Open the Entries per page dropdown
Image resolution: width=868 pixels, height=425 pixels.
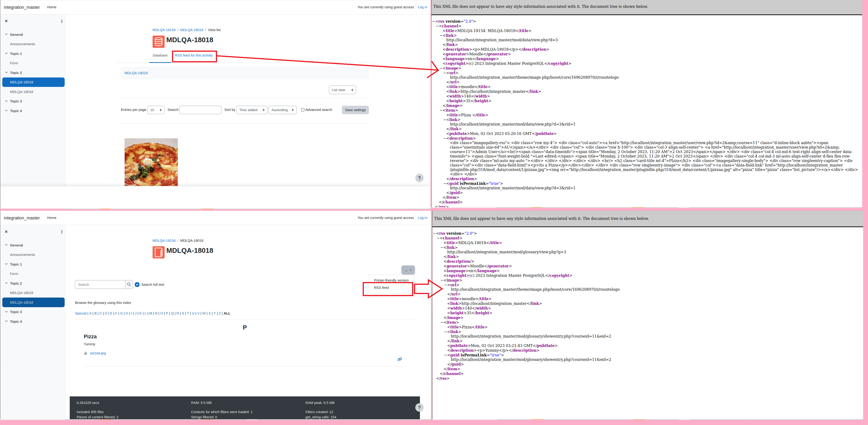point(156,110)
